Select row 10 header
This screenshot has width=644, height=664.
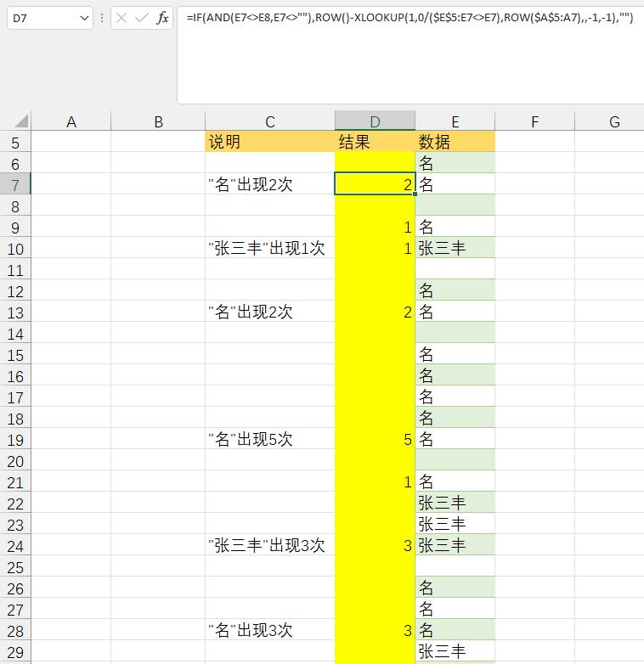click(15, 248)
